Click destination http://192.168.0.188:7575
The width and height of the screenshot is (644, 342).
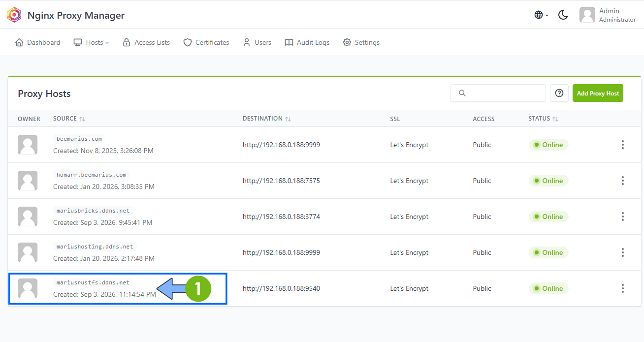[x=281, y=181]
